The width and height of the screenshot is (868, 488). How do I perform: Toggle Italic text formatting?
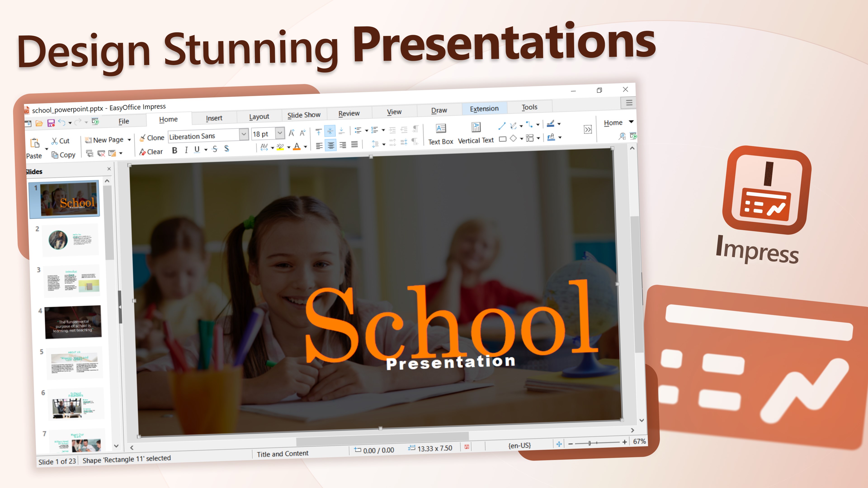tap(186, 150)
